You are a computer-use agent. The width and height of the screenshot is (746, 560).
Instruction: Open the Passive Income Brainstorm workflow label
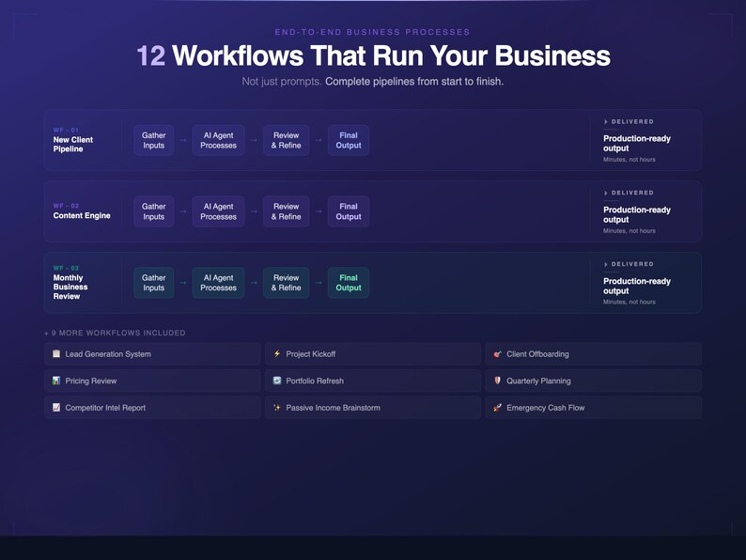coord(333,408)
